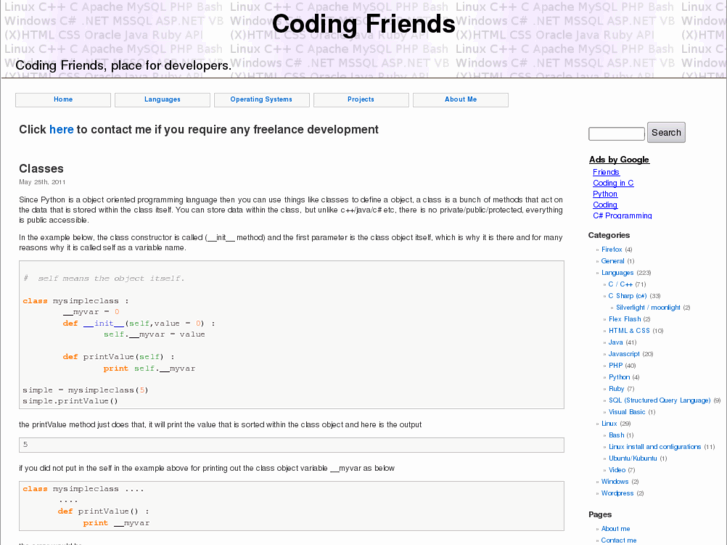Open the Firefox category

[x=612, y=249]
